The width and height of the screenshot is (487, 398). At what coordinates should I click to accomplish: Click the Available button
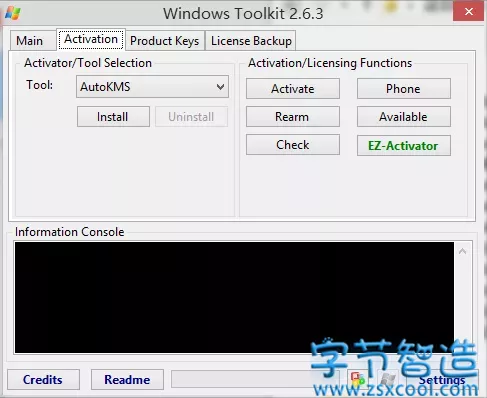point(404,117)
